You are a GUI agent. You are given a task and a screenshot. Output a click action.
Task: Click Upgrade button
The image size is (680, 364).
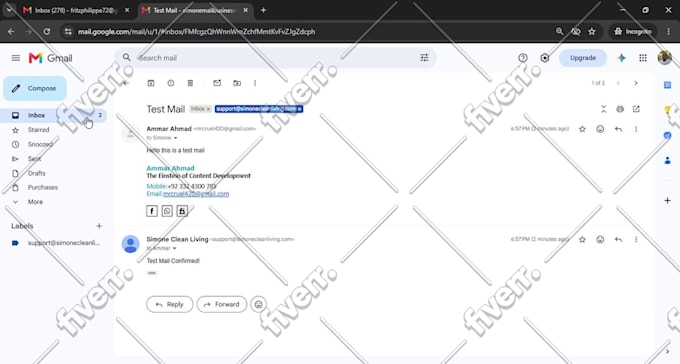click(x=583, y=58)
